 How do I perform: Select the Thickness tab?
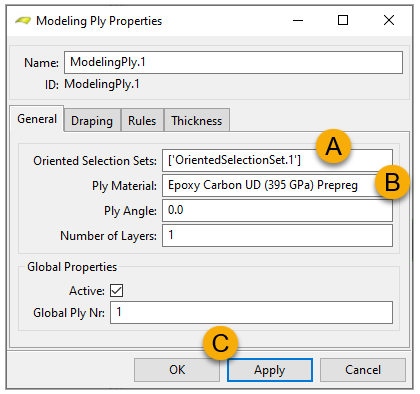click(197, 120)
